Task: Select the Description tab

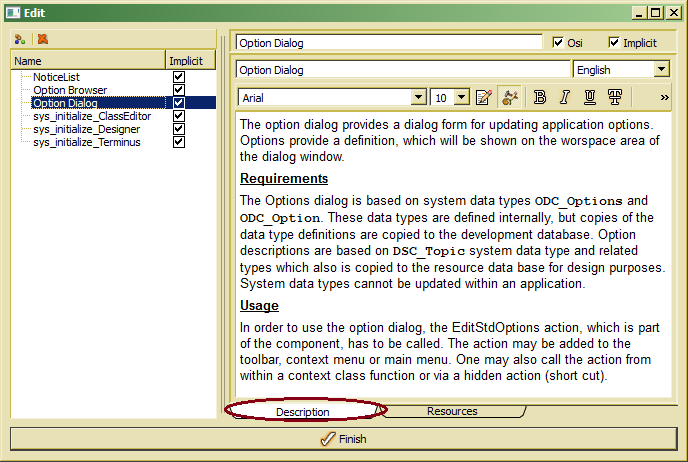Action: (x=303, y=412)
